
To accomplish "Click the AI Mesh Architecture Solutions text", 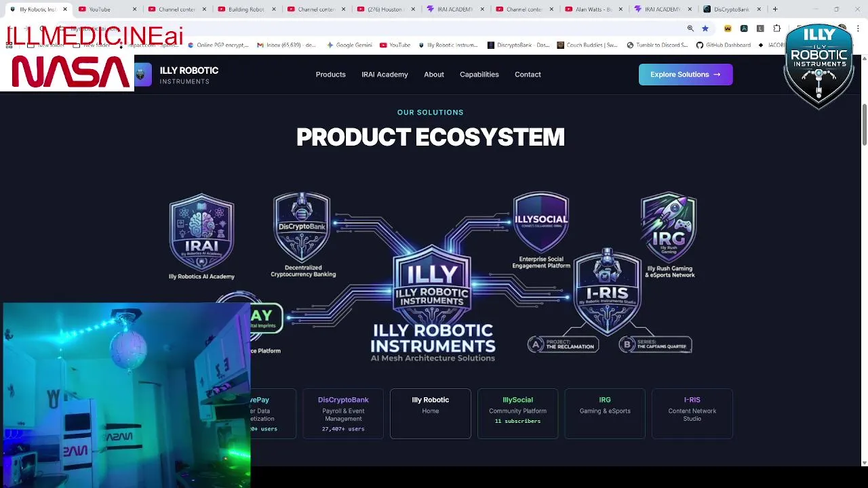I will (433, 358).
